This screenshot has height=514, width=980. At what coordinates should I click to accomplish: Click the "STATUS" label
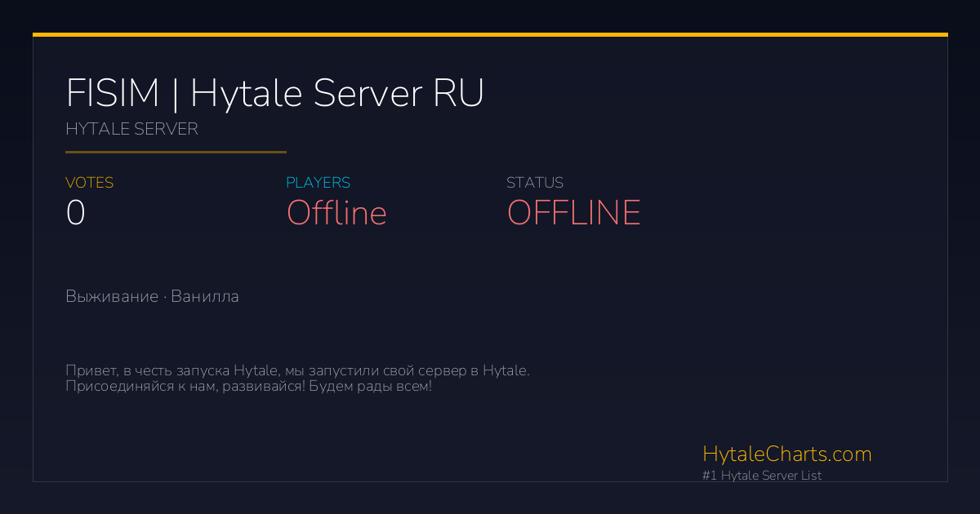click(535, 183)
